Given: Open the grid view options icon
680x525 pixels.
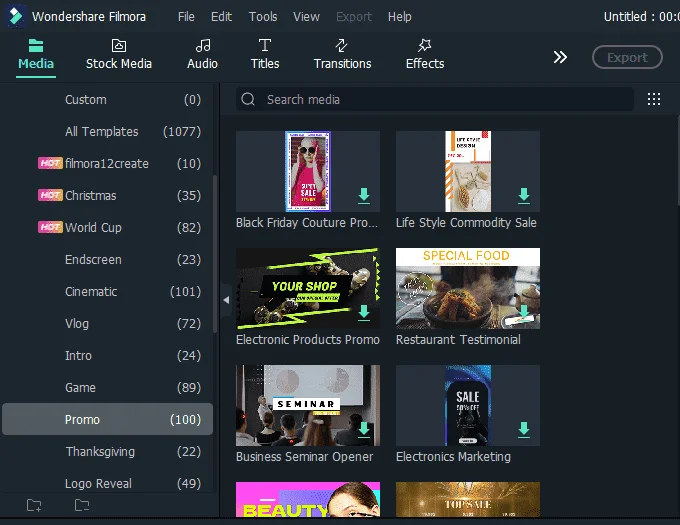Looking at the screenshot, I should click(x=654, y=99).
